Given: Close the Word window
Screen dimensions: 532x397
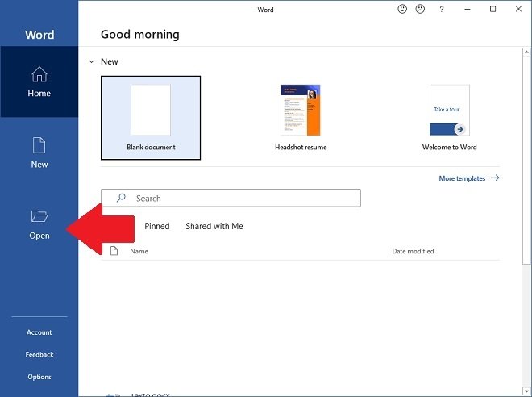Looking at the screenshot, I should click(518, 9).
